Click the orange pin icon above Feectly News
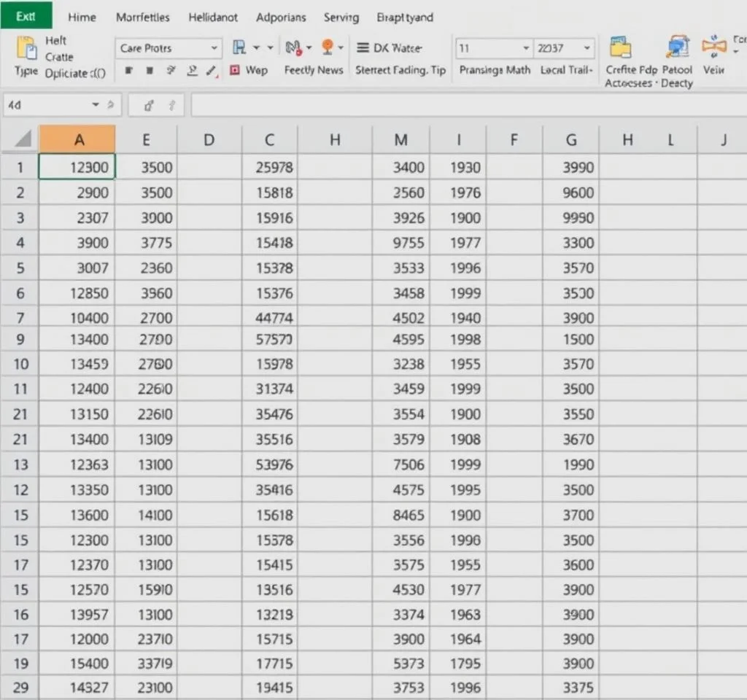The height and width of the screenshot is (700, 747). pos(328,47)
